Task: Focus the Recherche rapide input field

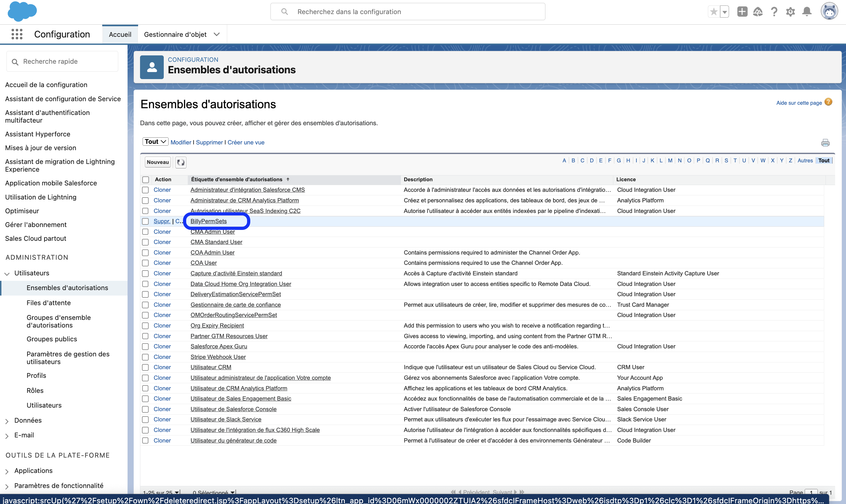Action: (x=62, y=61)
